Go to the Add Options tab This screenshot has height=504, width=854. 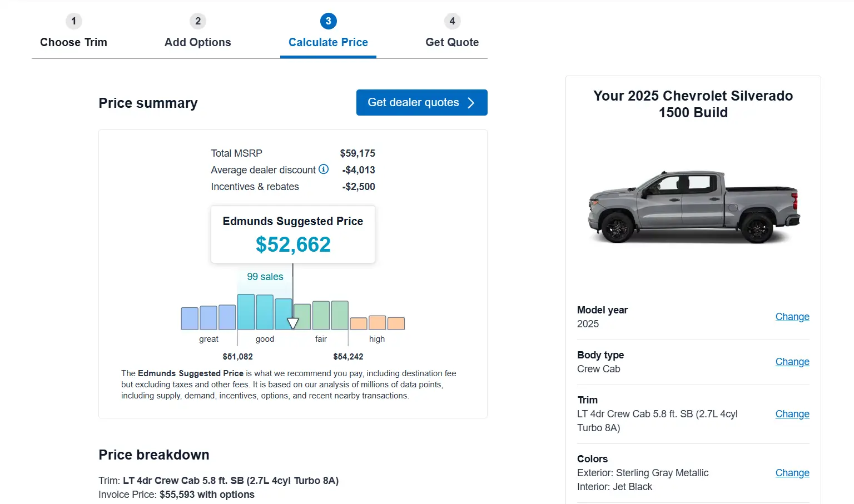(x=197, y=42)
